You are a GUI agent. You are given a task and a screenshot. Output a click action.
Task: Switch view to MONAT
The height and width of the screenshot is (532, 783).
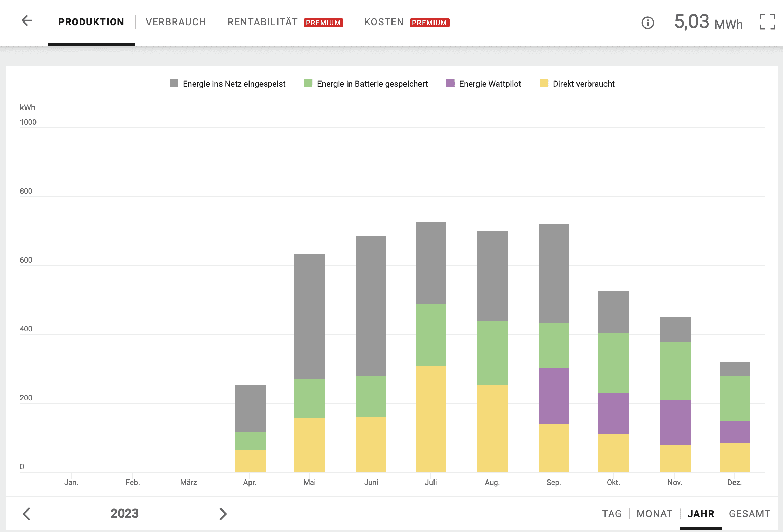(x=654, y=514)
